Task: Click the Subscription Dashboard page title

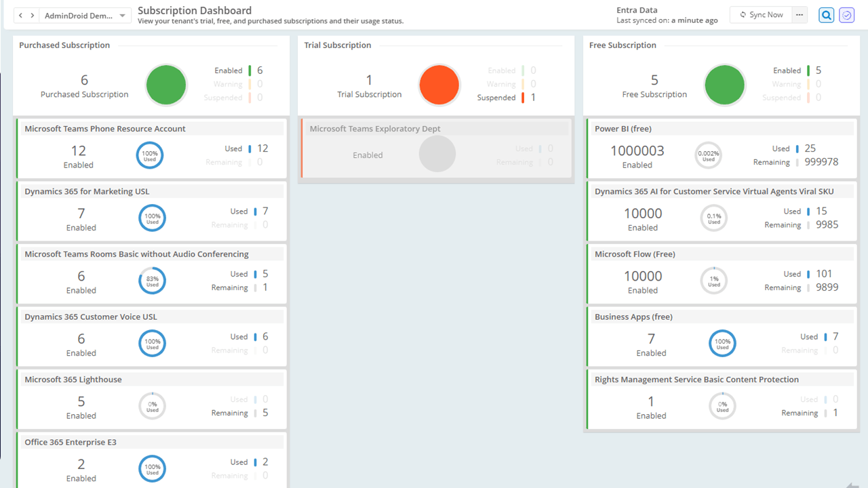Action: [x=195, y=10]
